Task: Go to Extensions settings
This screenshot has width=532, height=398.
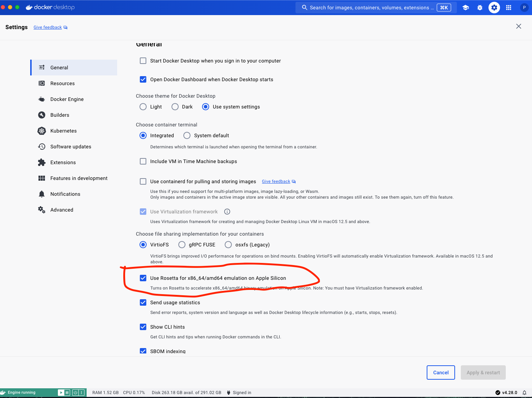Action: (x=74, y=162)
